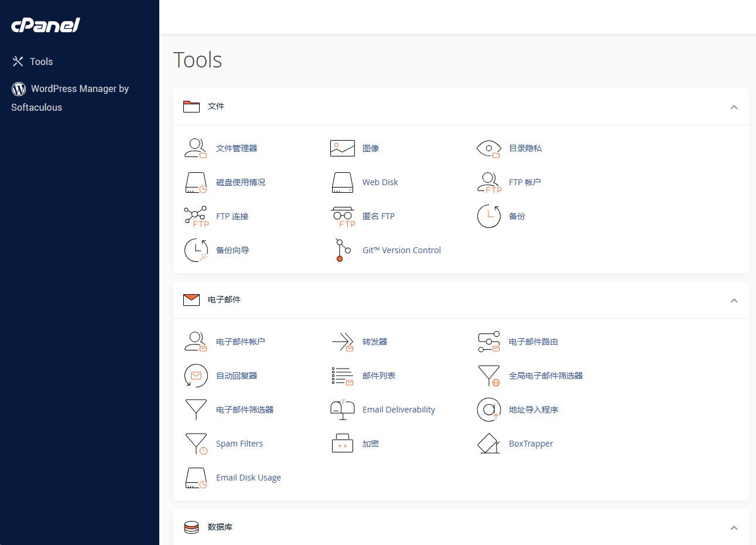Screen dimensions: 756x545
Task: Open the 磁盘使用情况 link
Action: [241, 182]
